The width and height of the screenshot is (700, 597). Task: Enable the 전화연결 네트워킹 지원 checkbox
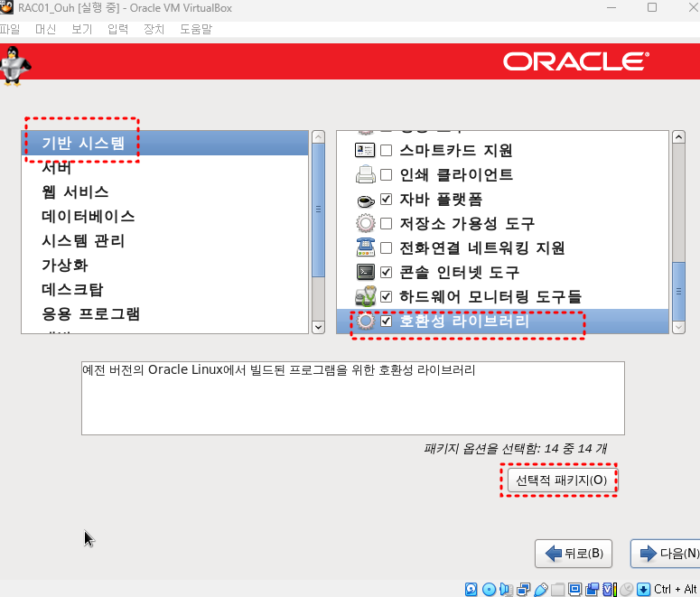(387, 247)
